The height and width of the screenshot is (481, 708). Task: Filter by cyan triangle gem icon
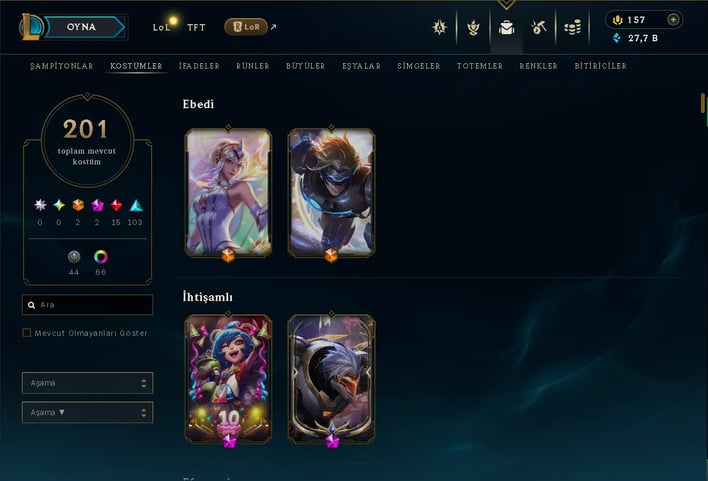click(136, 205)
